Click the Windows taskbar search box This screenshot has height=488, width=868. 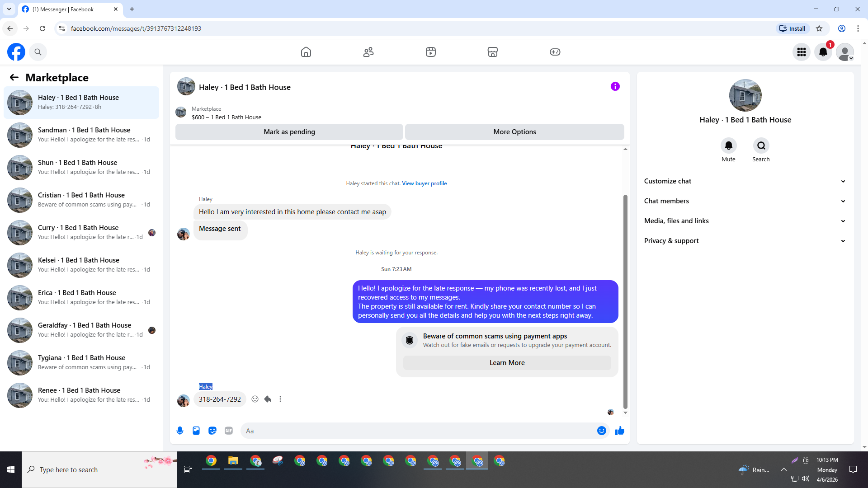[99, 470]
